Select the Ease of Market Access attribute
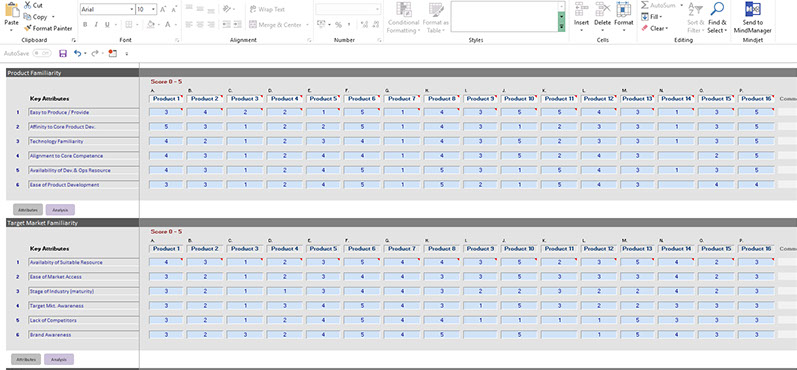This screenshot has width=797, height=370. [x=83, y=277]
